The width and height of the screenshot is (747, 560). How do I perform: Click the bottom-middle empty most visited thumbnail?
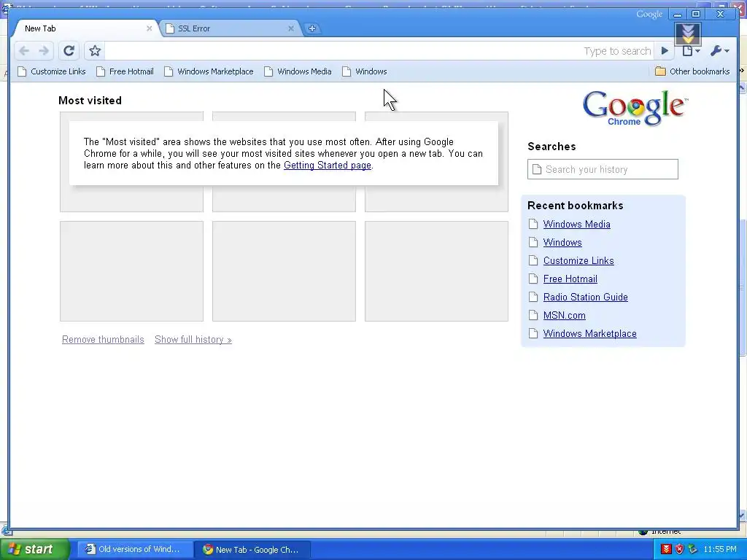(x=284, y=271)
